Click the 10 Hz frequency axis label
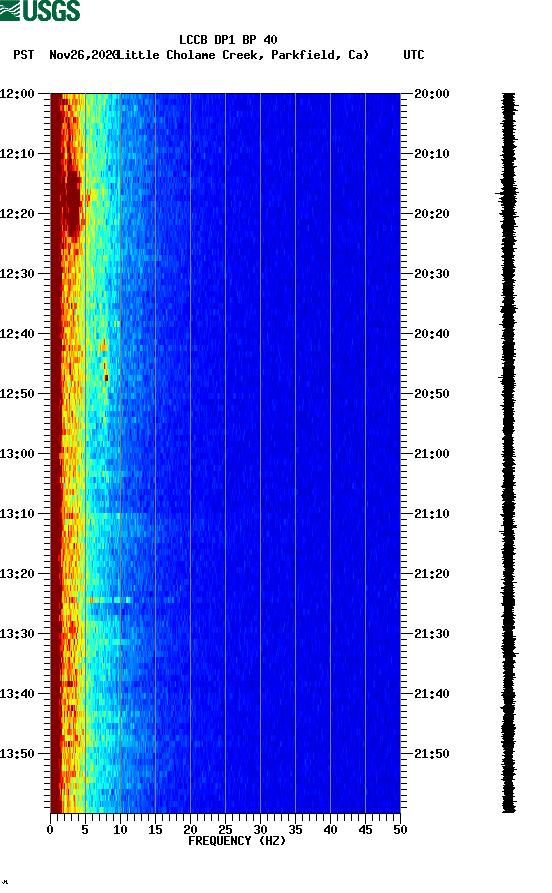 click(x=120, y=830)
